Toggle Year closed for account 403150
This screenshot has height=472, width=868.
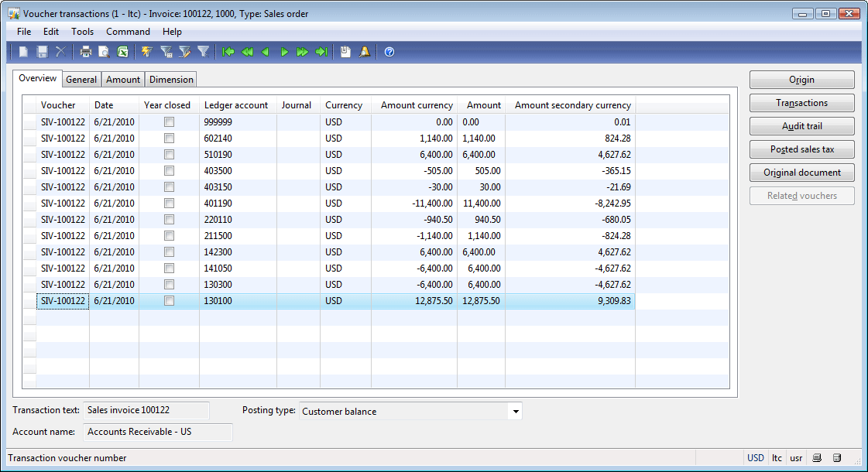tap(169, 187)
